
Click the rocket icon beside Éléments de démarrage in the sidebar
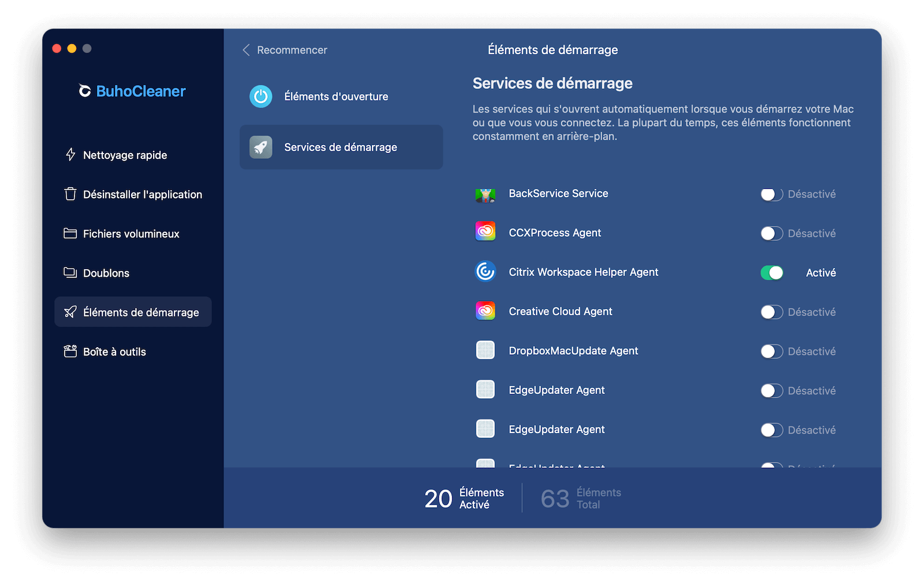point(70,312)
